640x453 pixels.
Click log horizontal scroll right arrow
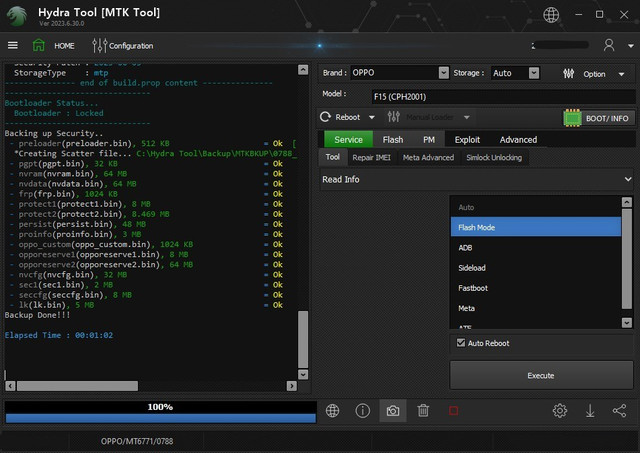pos(291,386)
